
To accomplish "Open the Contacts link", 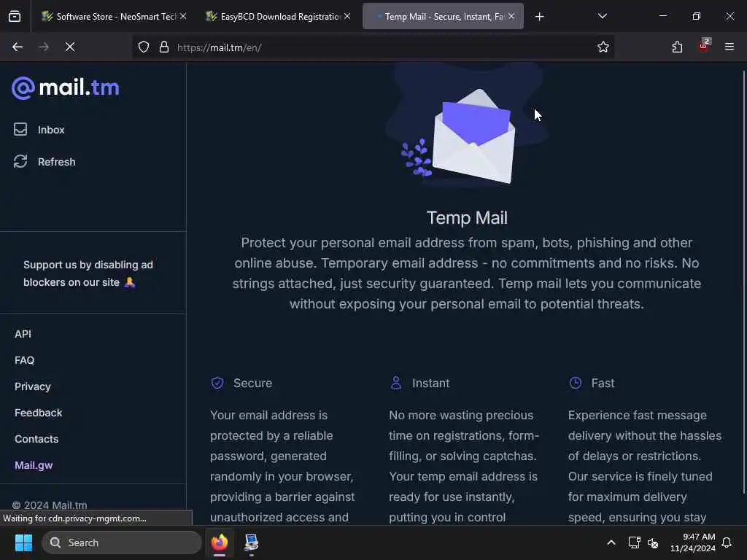I will (x=36, y=438).
